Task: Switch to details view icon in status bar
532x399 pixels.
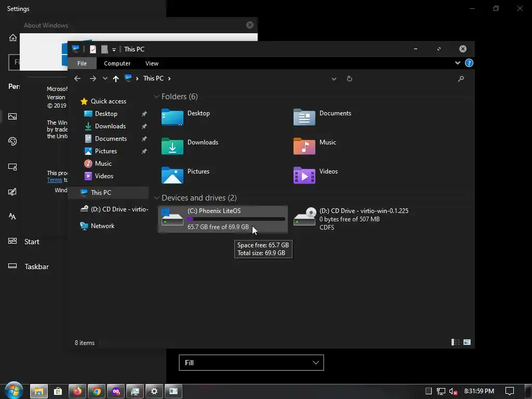Action: tap(455, 342)
